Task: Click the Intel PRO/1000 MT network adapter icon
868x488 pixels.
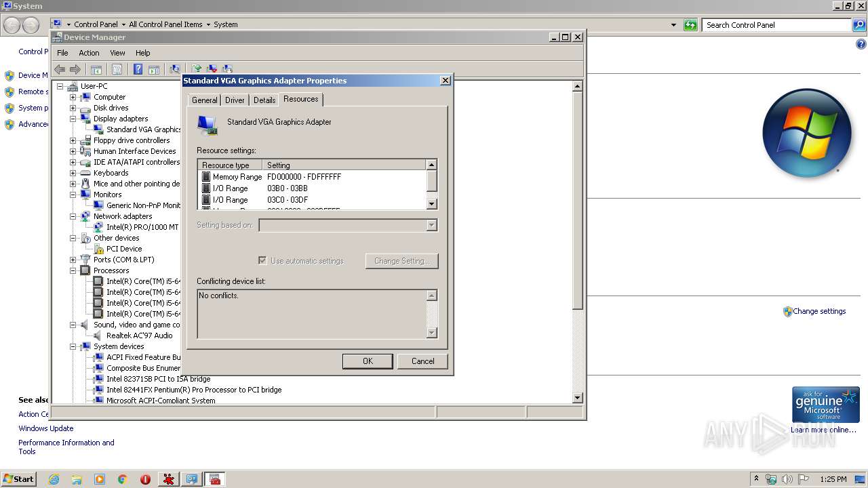Action: [98, 227]
